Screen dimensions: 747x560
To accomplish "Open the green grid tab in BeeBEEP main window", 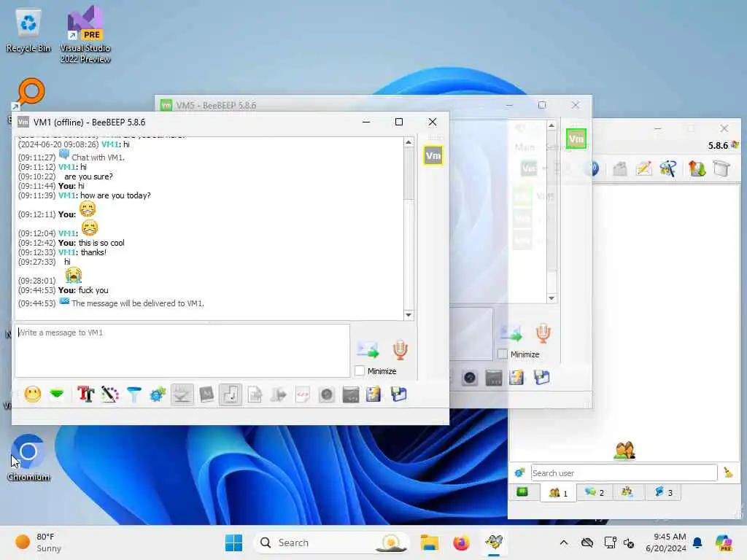I will click(522, 492).
